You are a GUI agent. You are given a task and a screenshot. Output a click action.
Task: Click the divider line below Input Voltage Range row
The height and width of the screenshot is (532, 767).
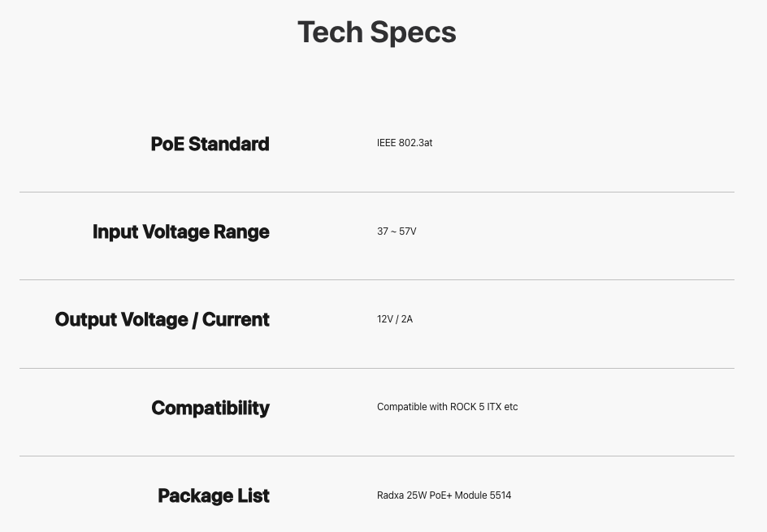tap(377, 280)
